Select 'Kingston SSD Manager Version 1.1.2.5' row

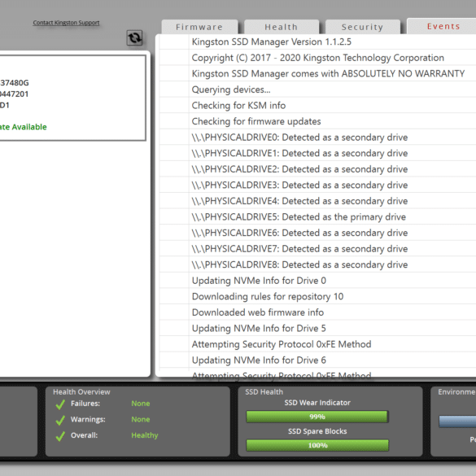(x=317, y=41)
